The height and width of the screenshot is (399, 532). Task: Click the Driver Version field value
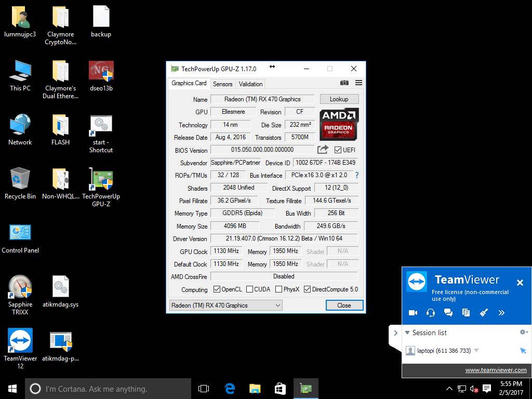(284, 238)
